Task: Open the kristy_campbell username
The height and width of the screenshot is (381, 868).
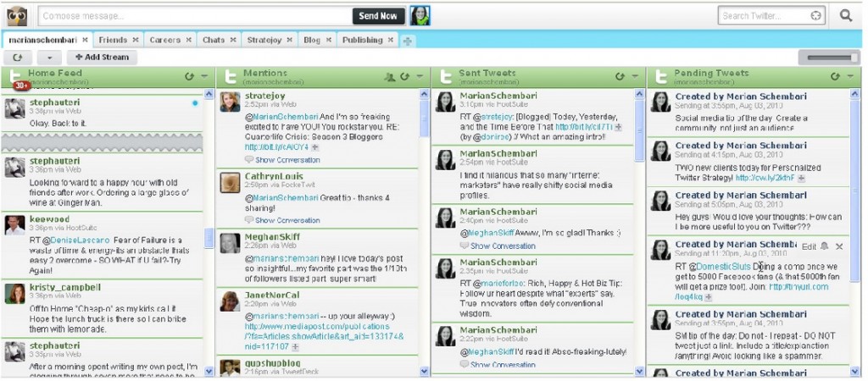Action: [64, 288]
